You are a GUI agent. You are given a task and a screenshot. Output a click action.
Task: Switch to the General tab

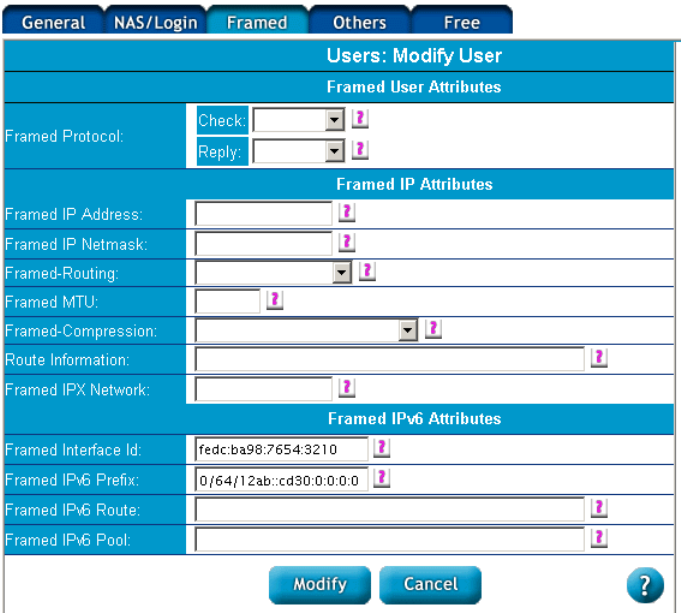53,20
